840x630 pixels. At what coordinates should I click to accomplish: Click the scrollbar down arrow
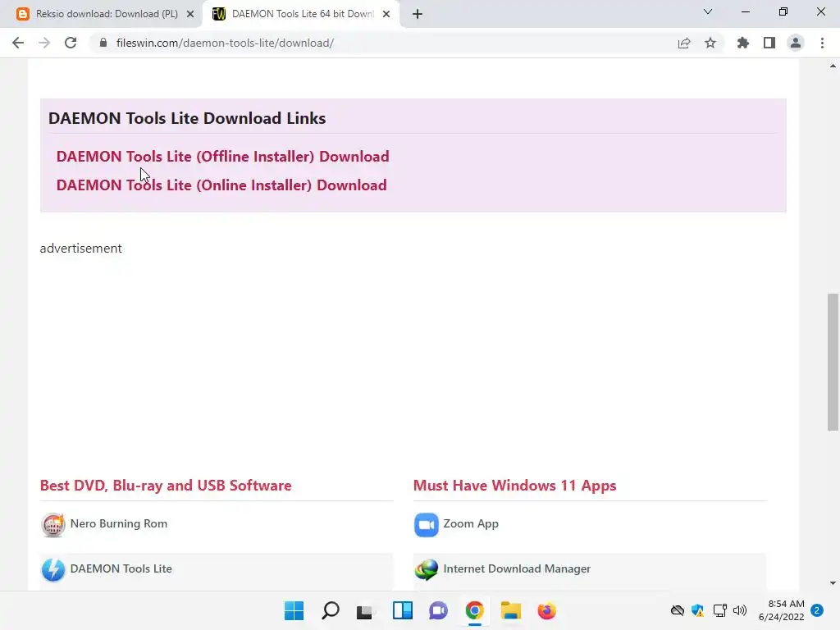(x=833, y=583)
